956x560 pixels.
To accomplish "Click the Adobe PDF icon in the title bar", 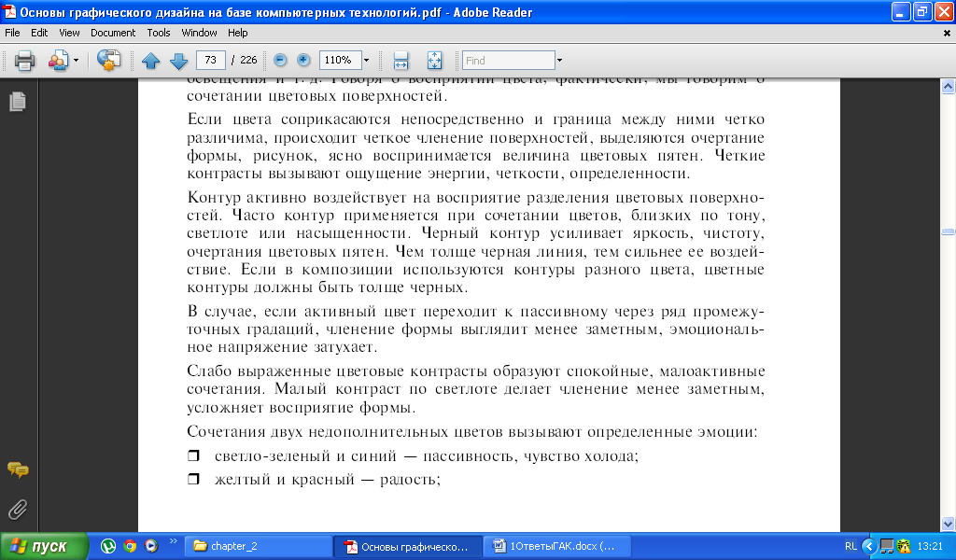I will pyautogui.click(x=9, y=11).
